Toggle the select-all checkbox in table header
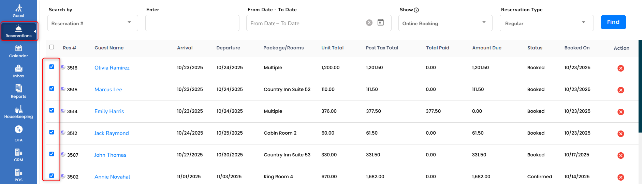 52,47
